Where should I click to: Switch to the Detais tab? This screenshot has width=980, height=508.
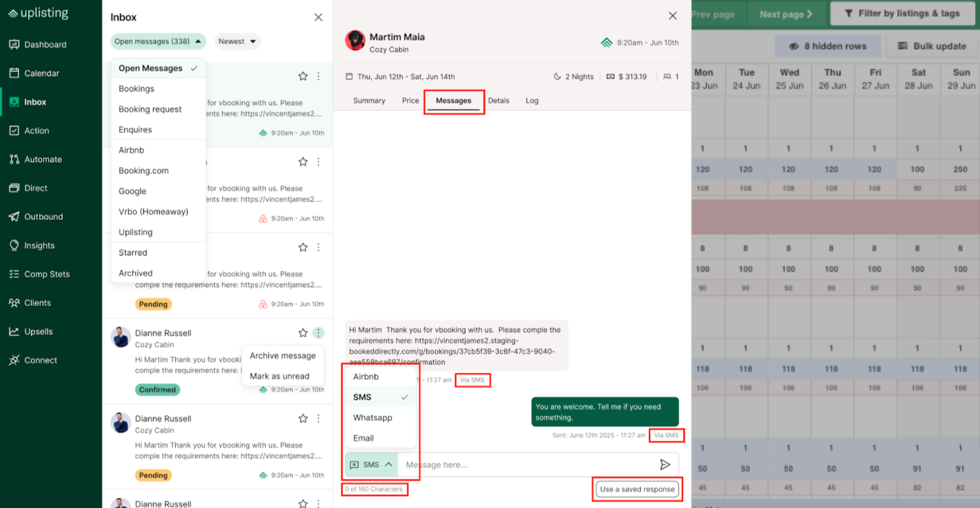(x=499, y=101)
